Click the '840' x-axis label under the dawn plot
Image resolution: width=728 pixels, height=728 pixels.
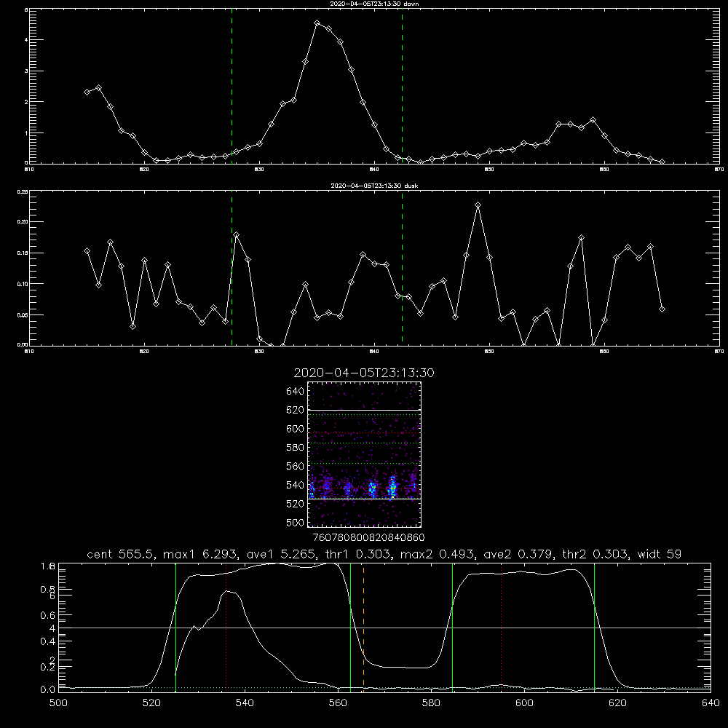pos(374,170)
